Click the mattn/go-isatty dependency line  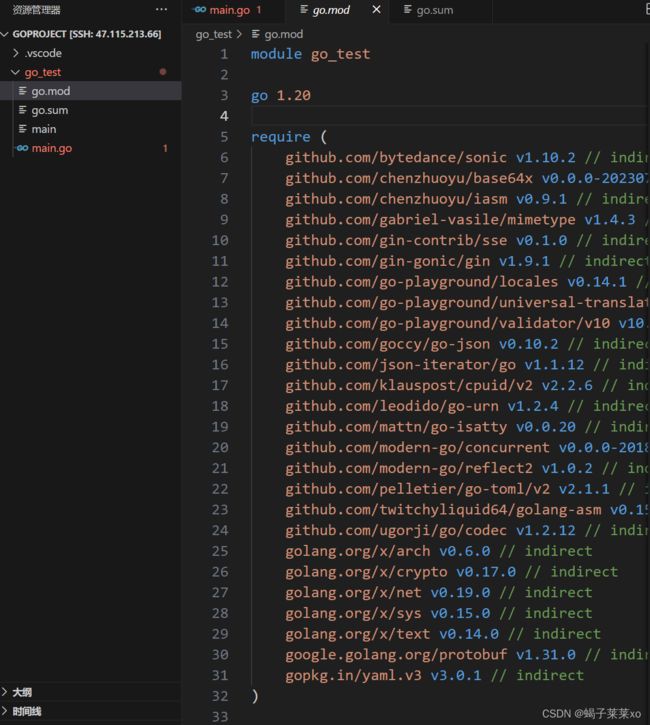(467, 427)
